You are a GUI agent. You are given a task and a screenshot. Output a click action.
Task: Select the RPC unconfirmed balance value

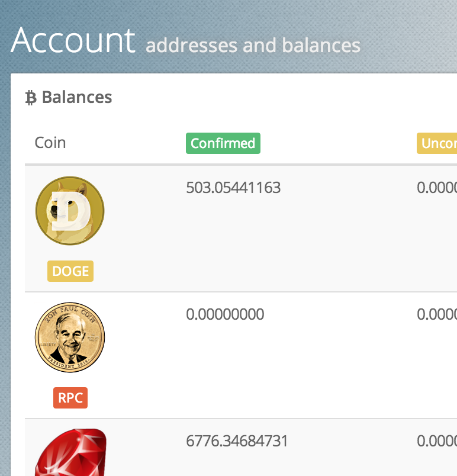437,314
